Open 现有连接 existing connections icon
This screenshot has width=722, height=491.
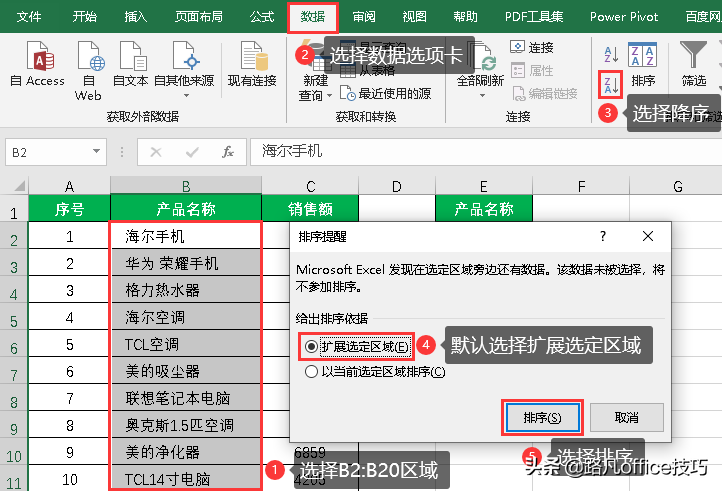254,56
